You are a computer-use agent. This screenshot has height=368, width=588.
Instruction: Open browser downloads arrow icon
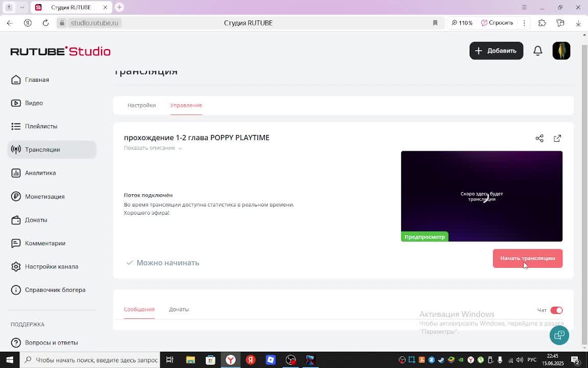(x=578, y=23)
